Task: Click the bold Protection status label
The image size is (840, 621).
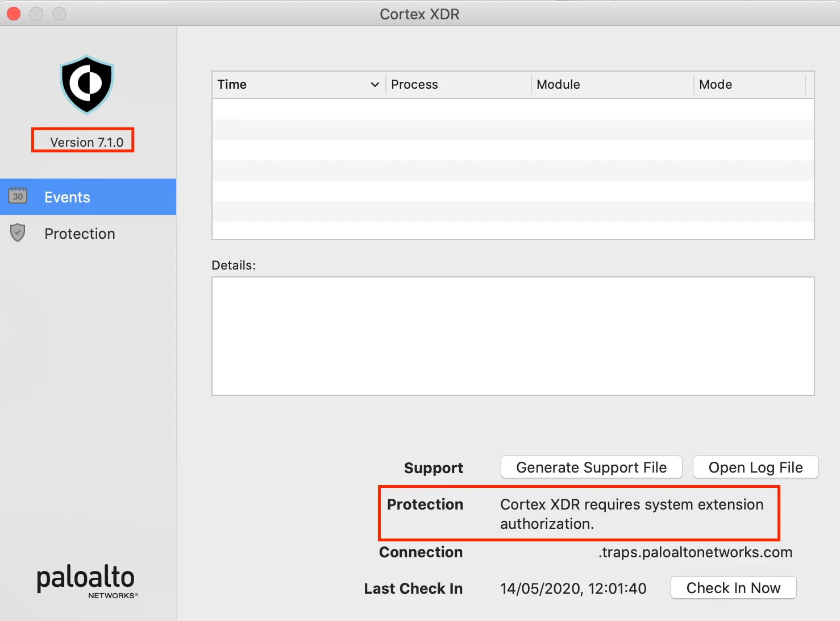Action: pos(425,504)
